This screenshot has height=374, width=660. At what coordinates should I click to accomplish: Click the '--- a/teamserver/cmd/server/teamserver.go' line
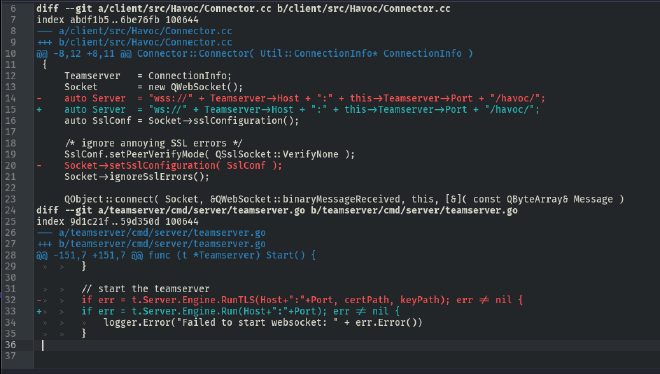pos(151,233)
